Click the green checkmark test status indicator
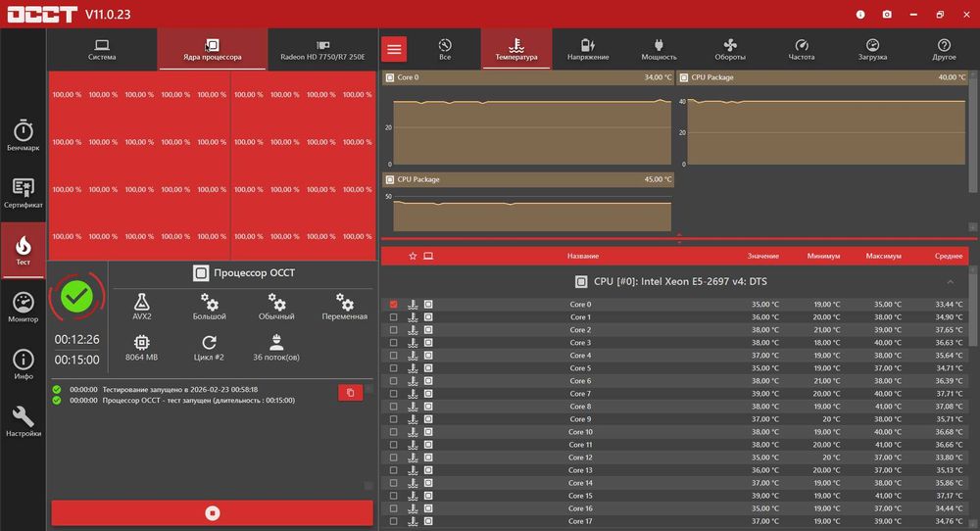This screenshot has width=980, height=531. [x=76, y=297]
